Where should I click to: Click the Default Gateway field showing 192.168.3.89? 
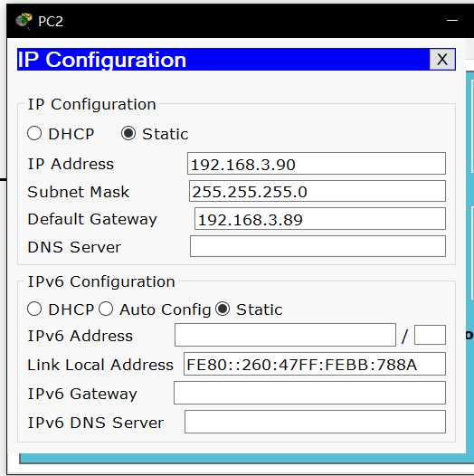pos(320,219)
